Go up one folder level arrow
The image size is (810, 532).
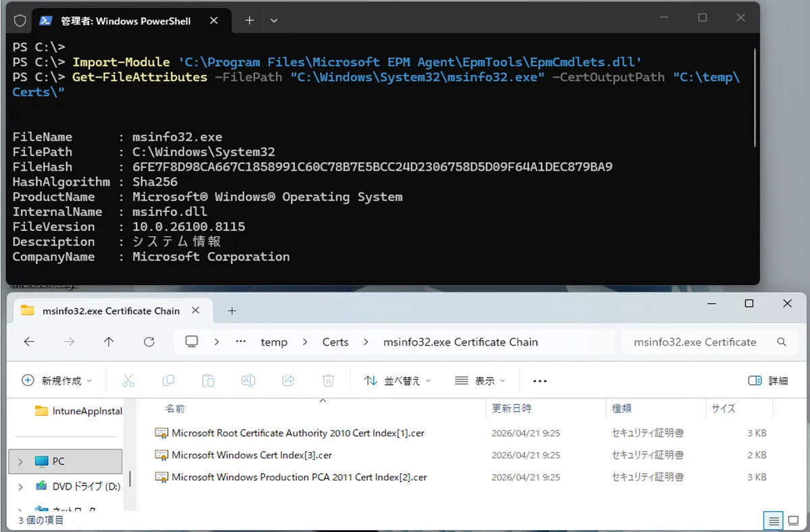(x=109, y=342)
